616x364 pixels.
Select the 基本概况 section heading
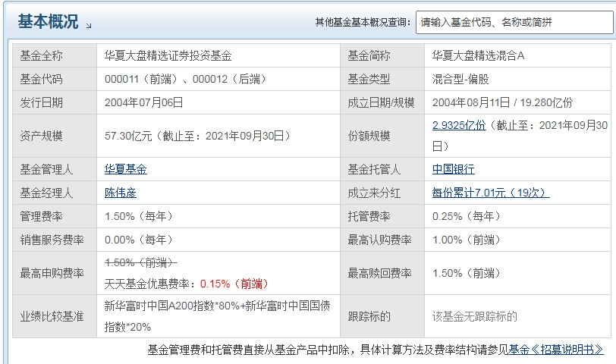tap(48, 21)
